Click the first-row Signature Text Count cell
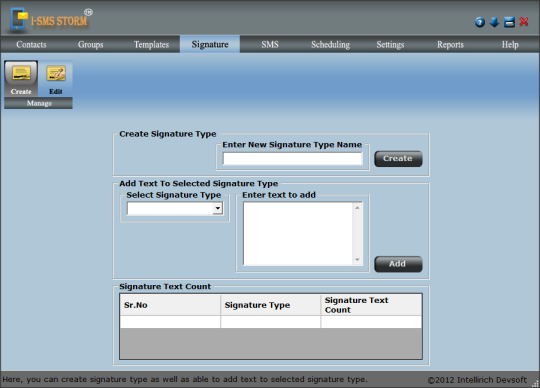The width and height of the screenshot is (540, 388). pyautogui.click(x=371, y=322)
